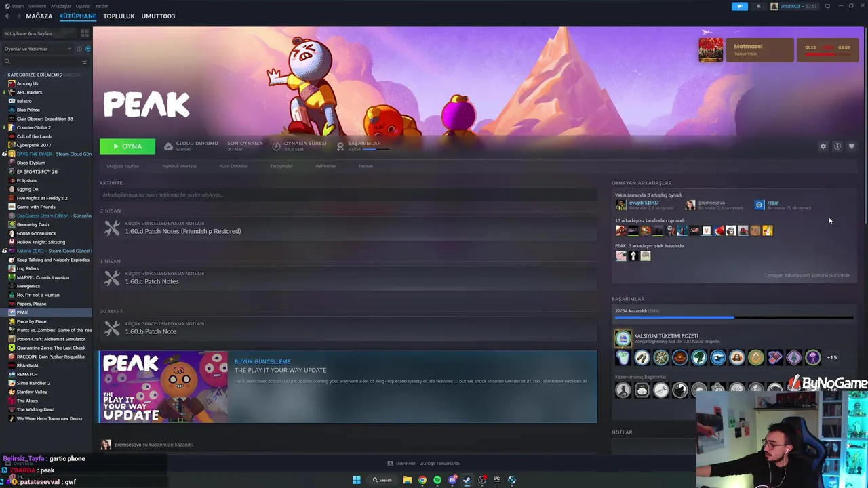
Task: Open Google Chrome from the taskbar
Action: [422, 480]
